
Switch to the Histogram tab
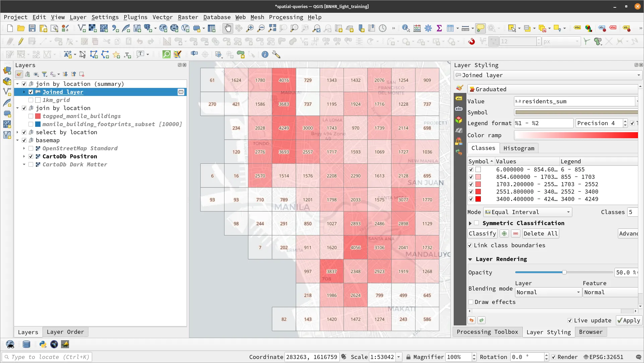tap(519, 148)
